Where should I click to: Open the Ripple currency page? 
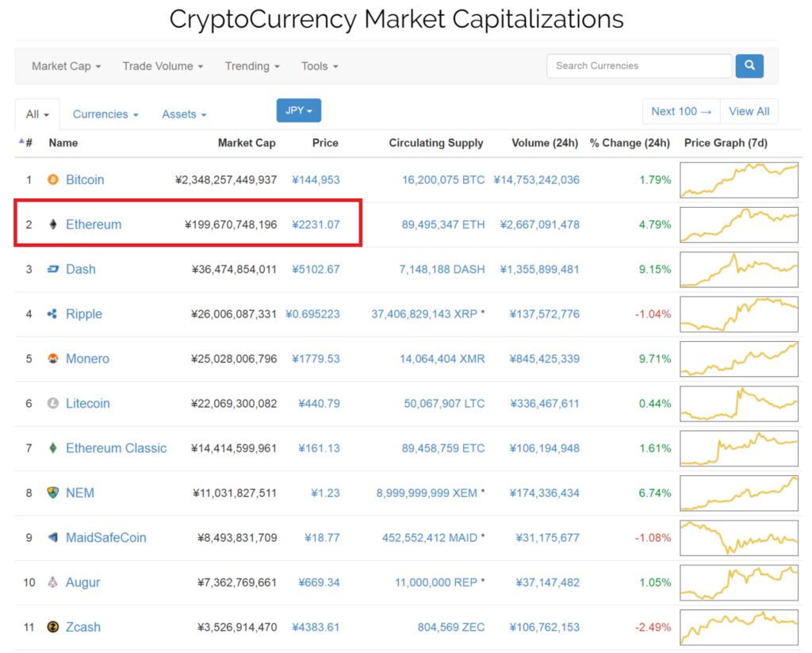click(84, 314)
